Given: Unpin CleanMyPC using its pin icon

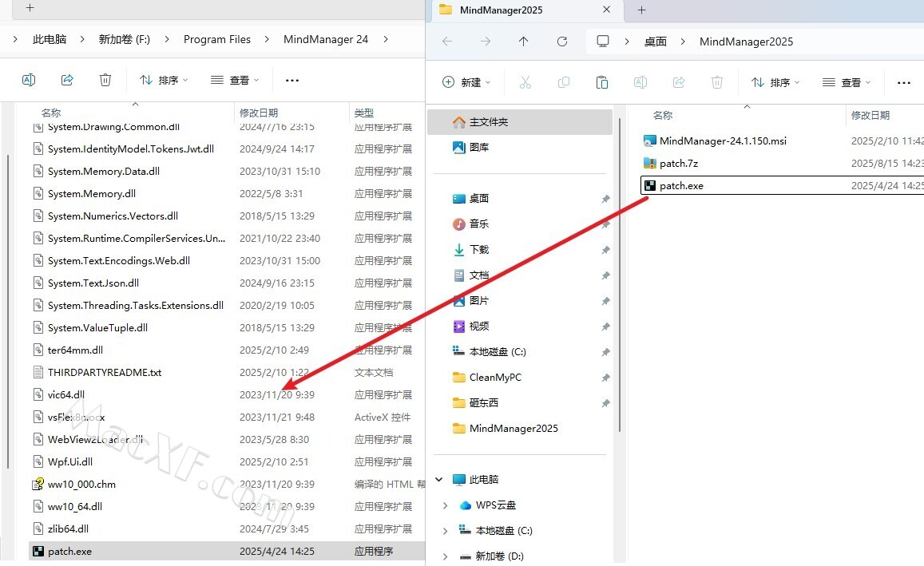Looking at the screenshot, I should [x=605, y=378].
